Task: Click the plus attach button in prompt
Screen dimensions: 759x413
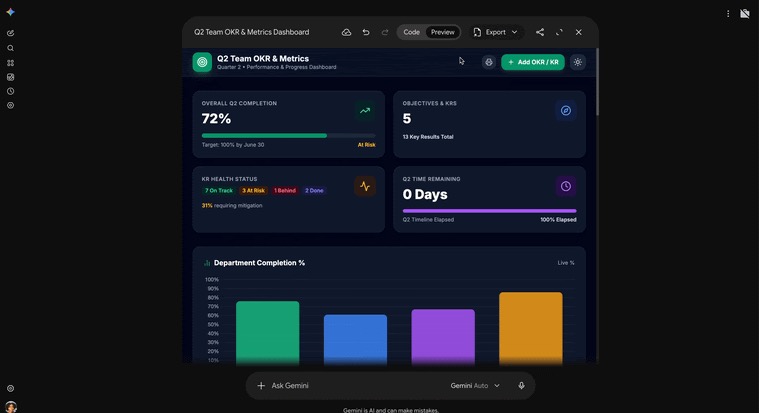Action: [261, 386]
